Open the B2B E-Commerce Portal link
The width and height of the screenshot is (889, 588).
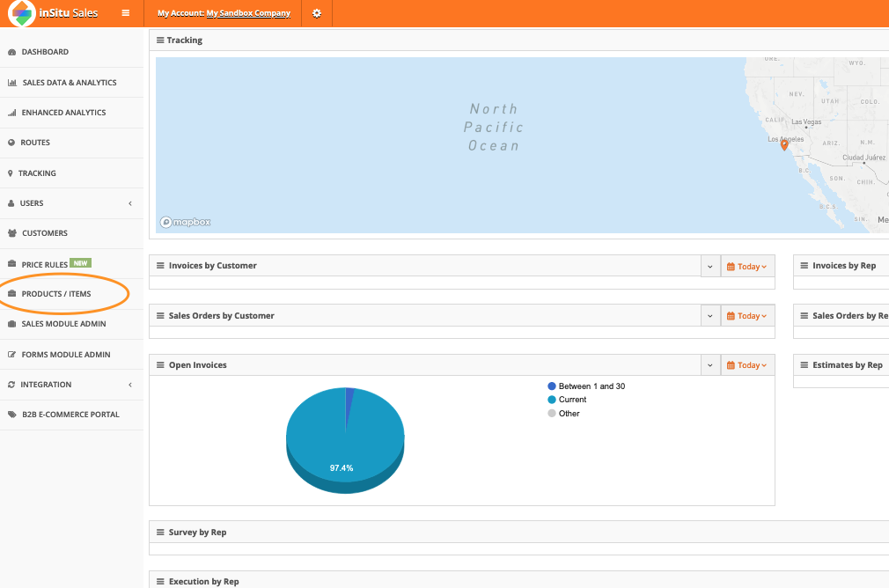70,415
